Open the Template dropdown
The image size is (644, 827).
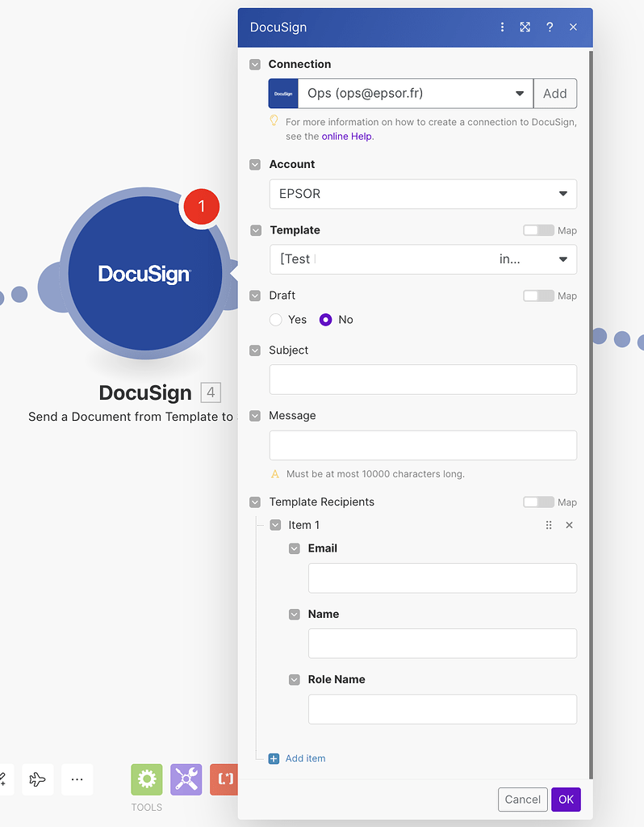[423, 259]
